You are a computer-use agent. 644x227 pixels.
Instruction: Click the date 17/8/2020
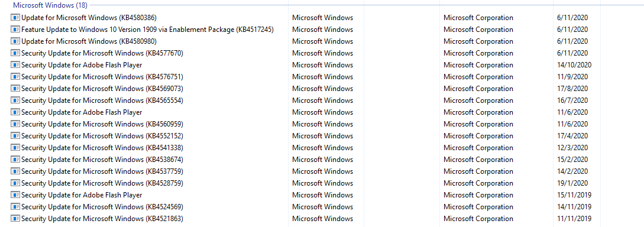tap(572, 89)
